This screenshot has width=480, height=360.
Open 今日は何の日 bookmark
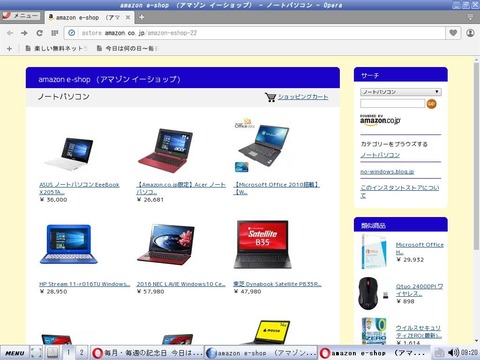point(127,49)
